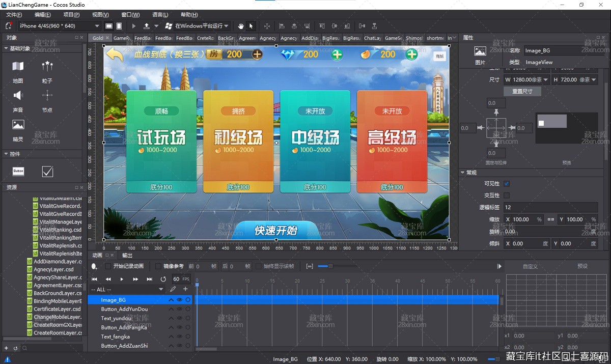Click the Button widget icon in 控件 panel
Screen dimensions: 611x364
click(18, 172)
